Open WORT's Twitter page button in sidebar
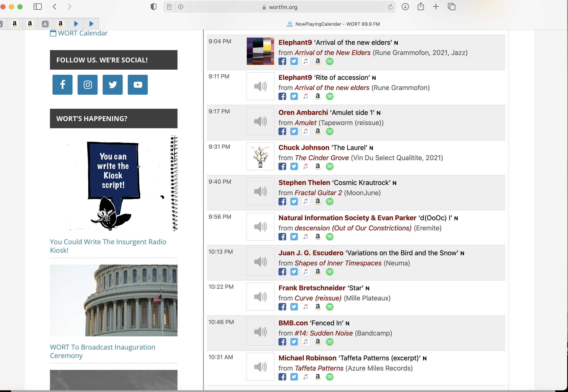Image resolution: width=568 pixels, height=392 pixels. pos(113,85)
